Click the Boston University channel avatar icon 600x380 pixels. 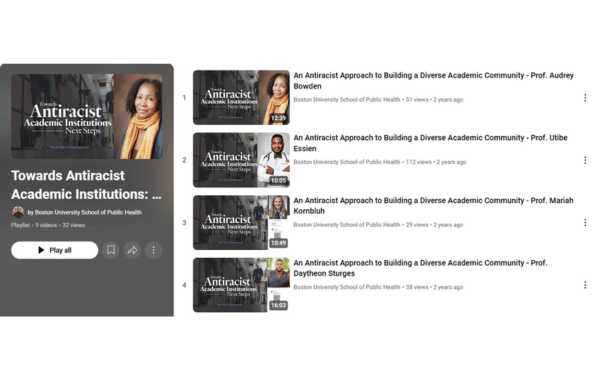coord(18,212)
